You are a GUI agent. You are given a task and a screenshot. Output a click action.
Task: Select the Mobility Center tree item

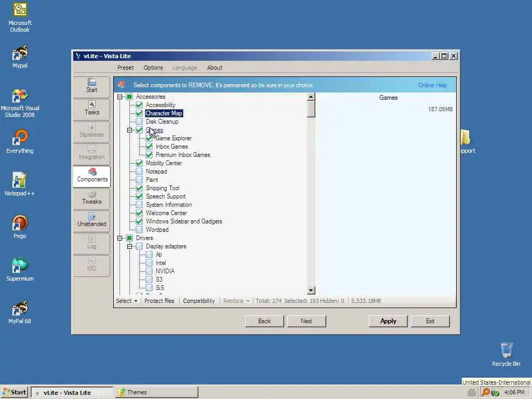[x=164, y=163]
